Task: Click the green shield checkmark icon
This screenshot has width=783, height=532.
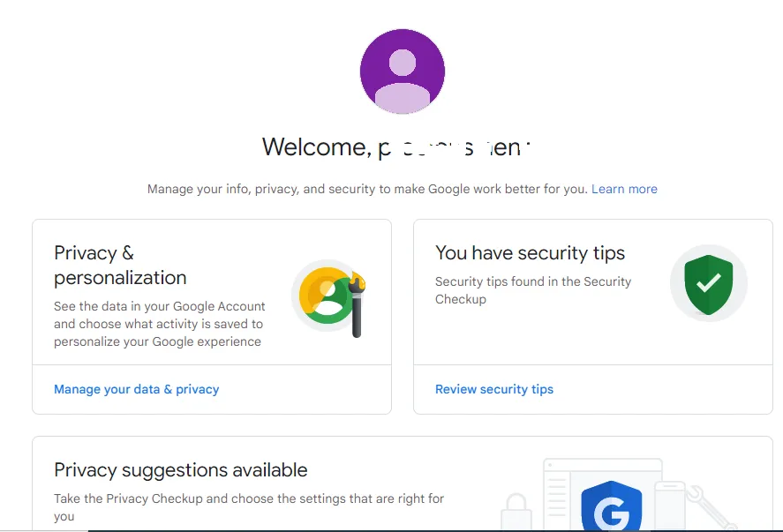Action: 709,284
